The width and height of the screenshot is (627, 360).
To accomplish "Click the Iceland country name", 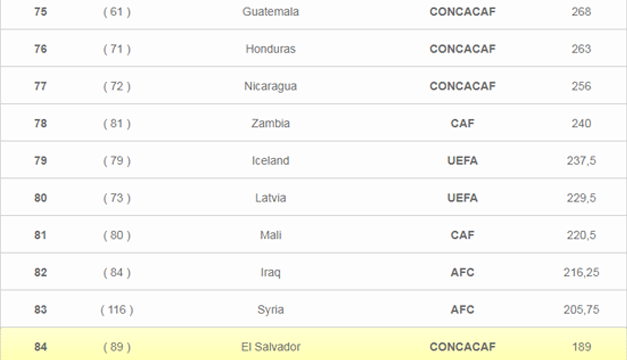I will point(270,160).
